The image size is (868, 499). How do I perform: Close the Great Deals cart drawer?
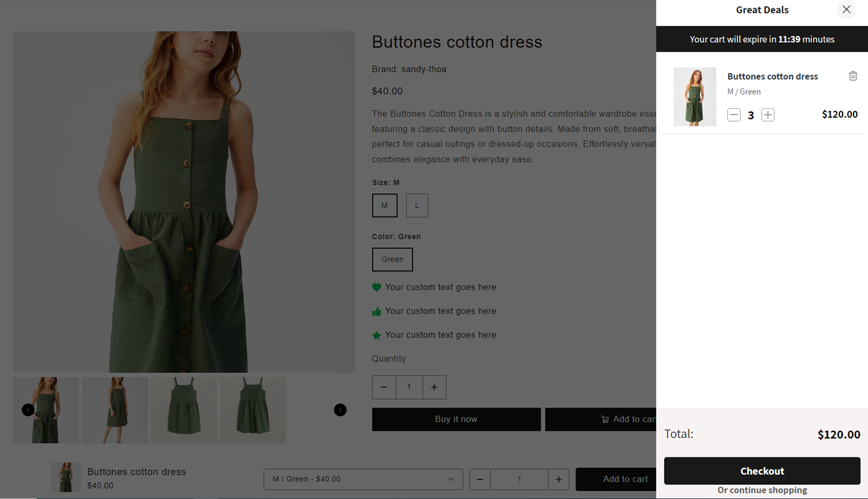(x=846, y=9)
